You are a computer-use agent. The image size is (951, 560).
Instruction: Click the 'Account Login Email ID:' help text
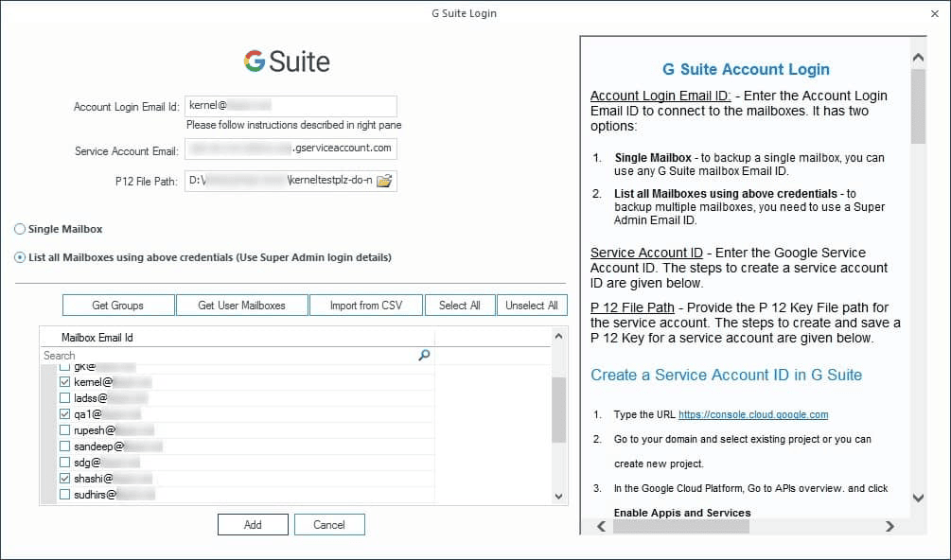coord(660,96)
